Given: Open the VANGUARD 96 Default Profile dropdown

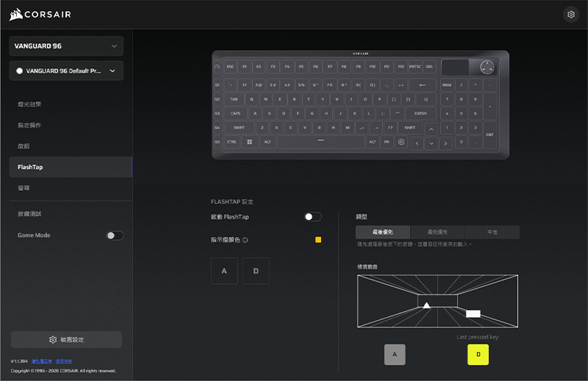Looking at the screenshot, I should point(66,71).
